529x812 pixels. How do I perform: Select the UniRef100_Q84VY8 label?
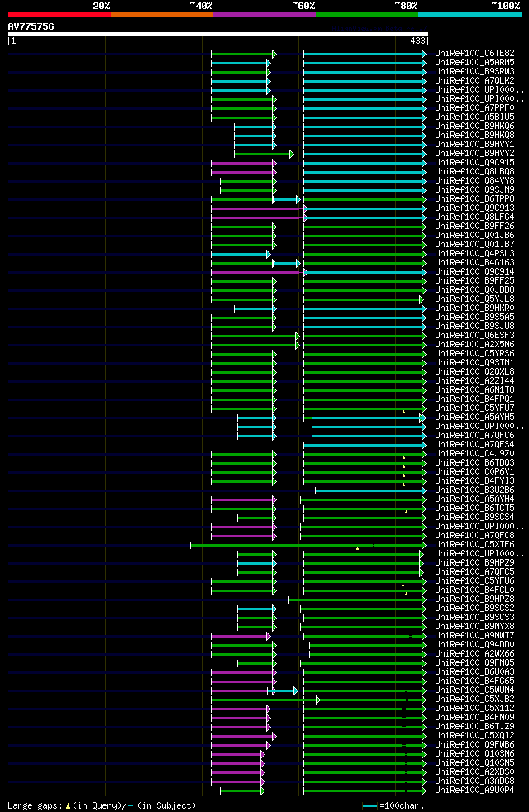click(x=474, y=181)
